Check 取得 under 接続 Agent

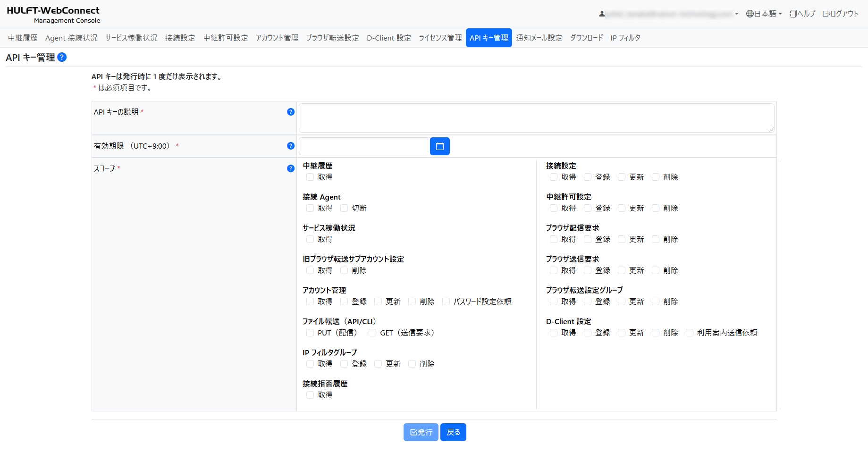(x=310, y=208)
